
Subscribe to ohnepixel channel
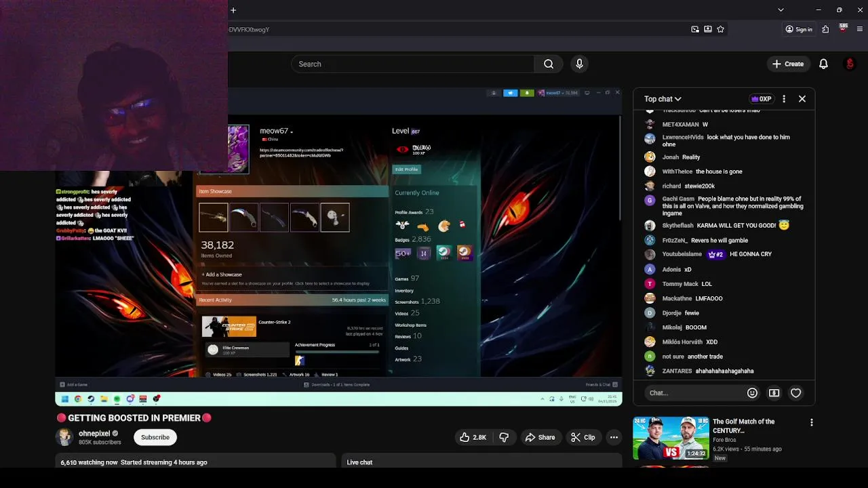pos(155,437)
